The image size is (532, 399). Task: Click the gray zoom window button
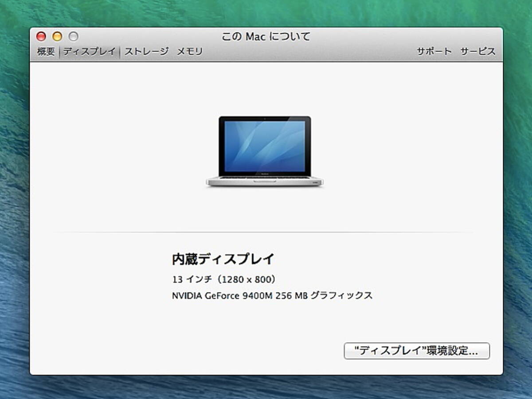73,36
